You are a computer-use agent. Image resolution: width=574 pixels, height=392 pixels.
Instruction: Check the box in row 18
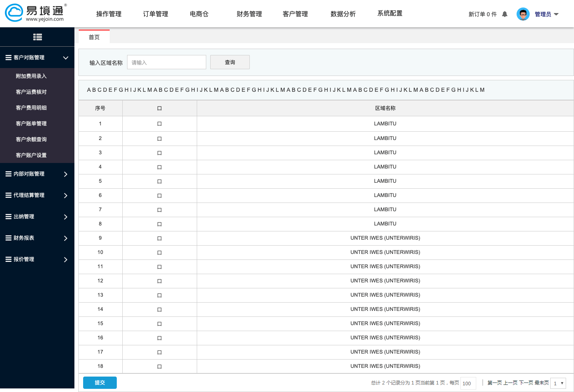click(160, 367)
